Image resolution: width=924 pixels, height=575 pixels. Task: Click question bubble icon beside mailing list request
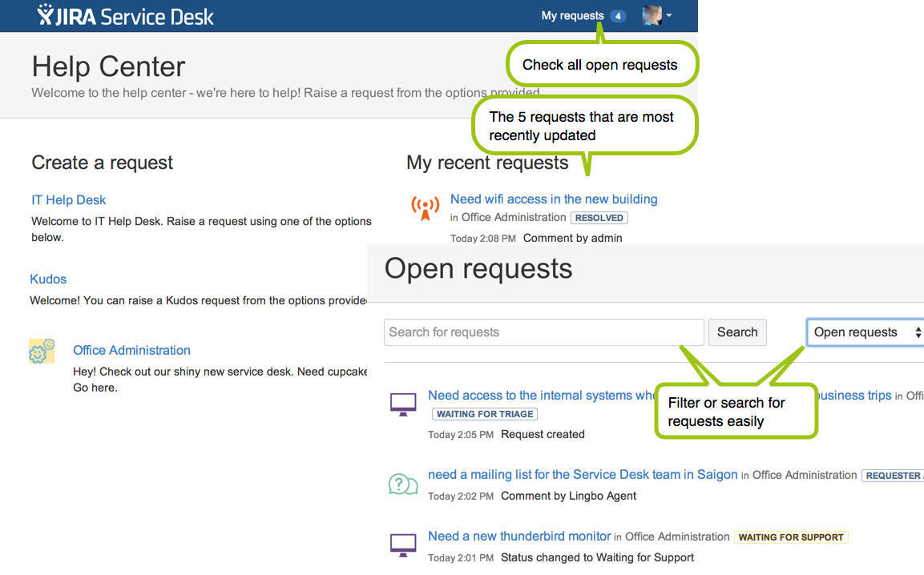coord(403,485)
